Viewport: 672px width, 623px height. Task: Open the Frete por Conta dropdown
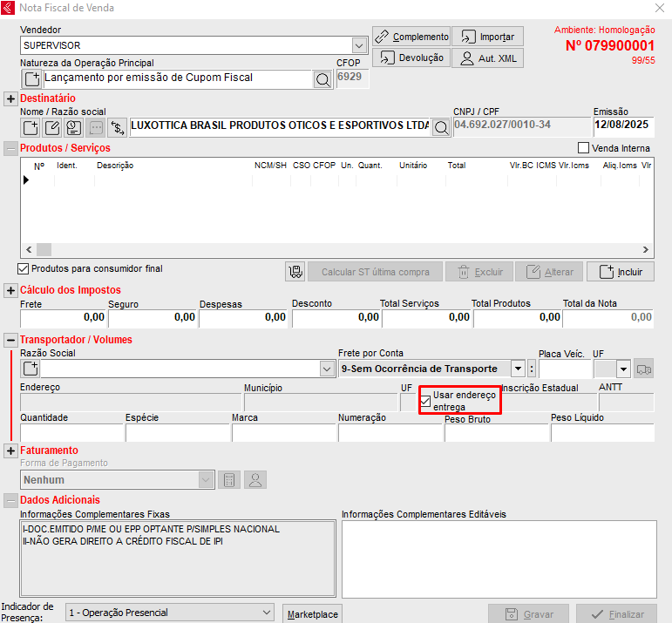[x=518, y=369]
